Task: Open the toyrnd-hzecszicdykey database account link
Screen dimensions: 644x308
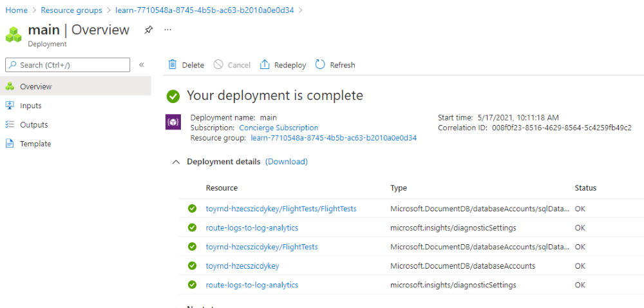Action: tap(242, 265)
